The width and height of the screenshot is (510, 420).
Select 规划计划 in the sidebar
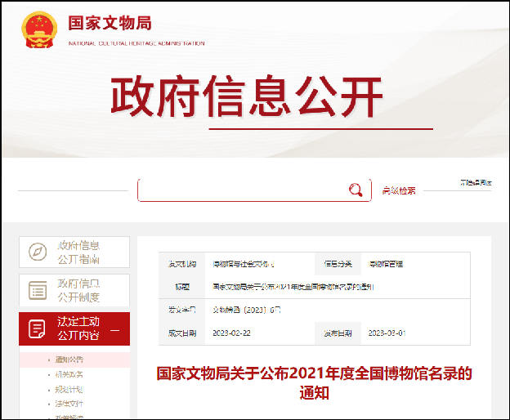tap(69, 389)
